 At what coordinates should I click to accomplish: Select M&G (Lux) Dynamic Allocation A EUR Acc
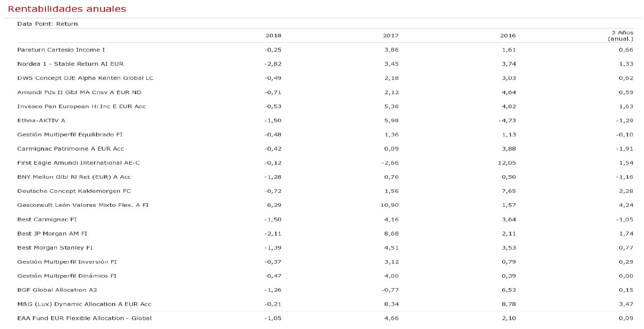click(x=84, y=304)
